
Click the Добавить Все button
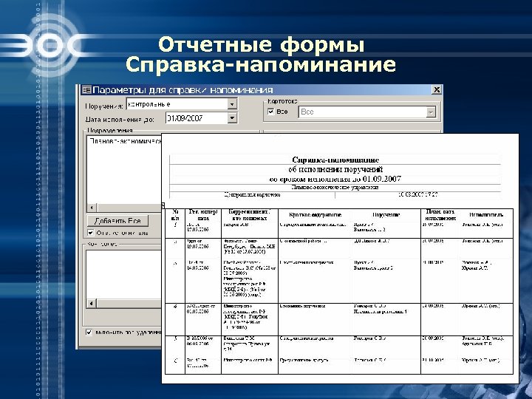[117, 221]
